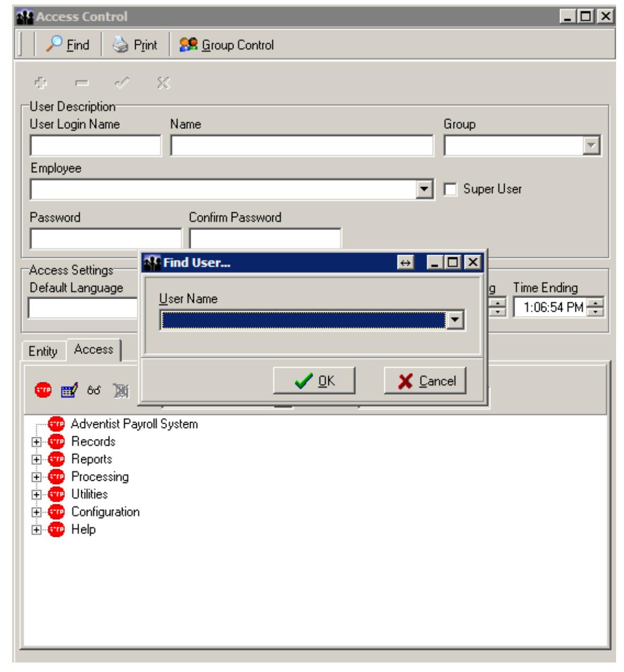624x672 pixels.
Task: Click OK in the Find User dialog
Action: [x=314, y=381]
